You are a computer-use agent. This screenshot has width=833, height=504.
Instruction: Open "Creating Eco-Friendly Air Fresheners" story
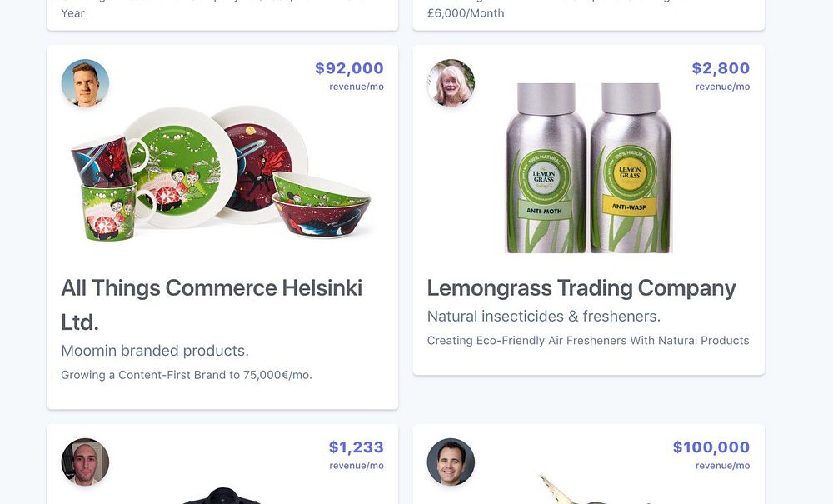tap(588, 341)
